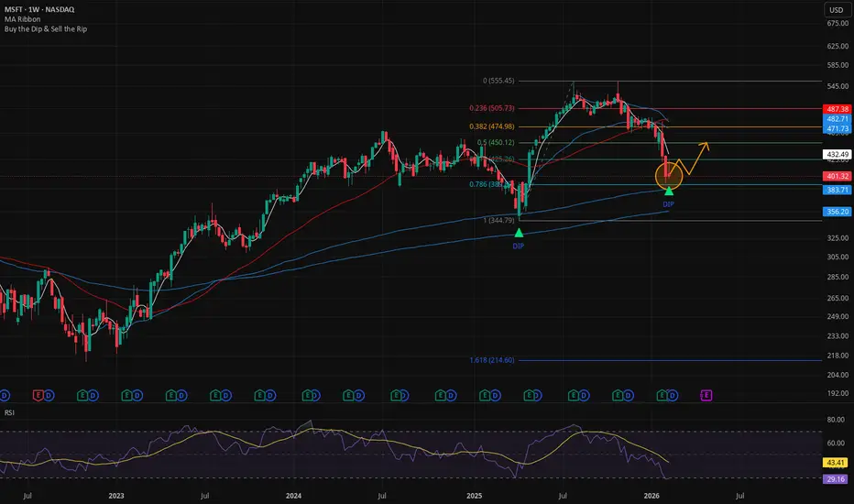Open the green earnings marker for July 2023
Screen dimensions: 854x504
pyautogui.click(x=215, y=395)
